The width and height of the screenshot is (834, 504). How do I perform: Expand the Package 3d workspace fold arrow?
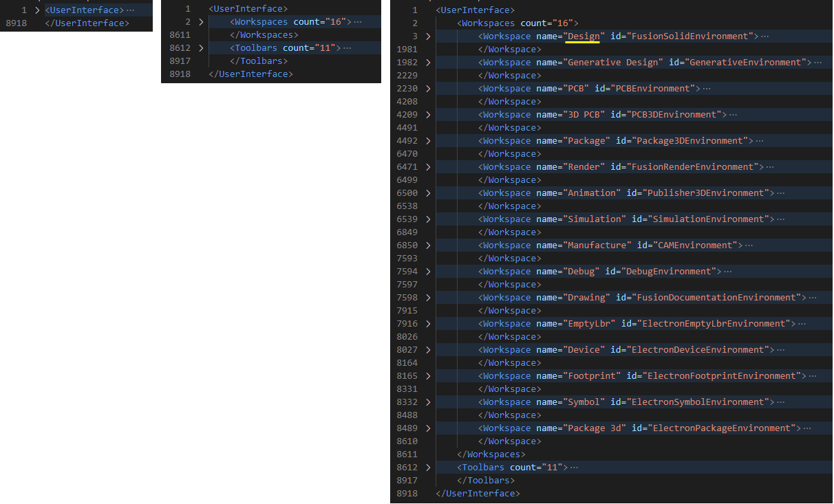pyautogui.click(x=427, y=428)
